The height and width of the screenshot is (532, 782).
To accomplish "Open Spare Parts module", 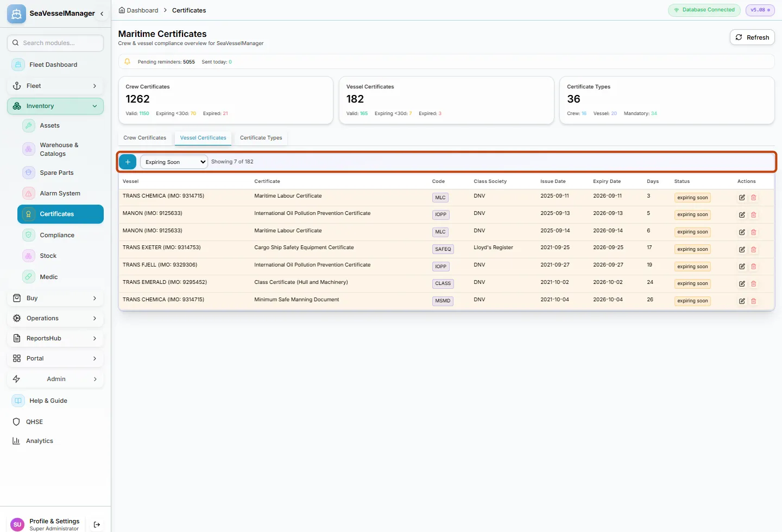I will (x=60, y=173).
